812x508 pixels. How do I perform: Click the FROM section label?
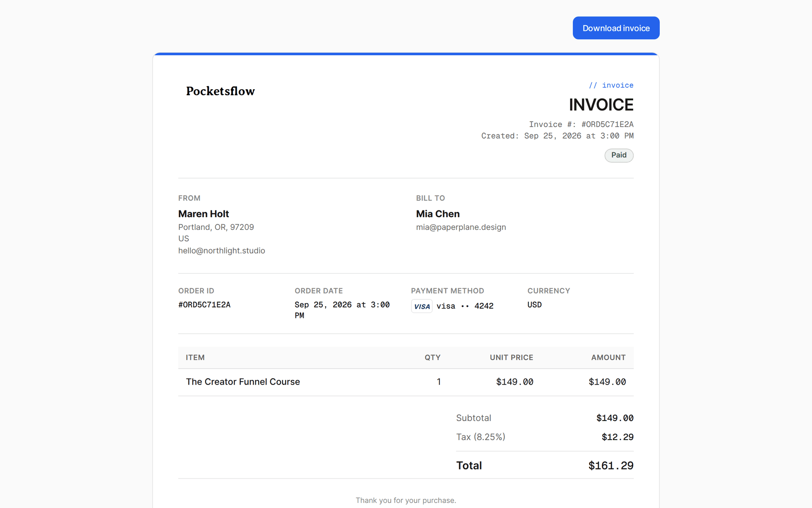click(189, 198)
